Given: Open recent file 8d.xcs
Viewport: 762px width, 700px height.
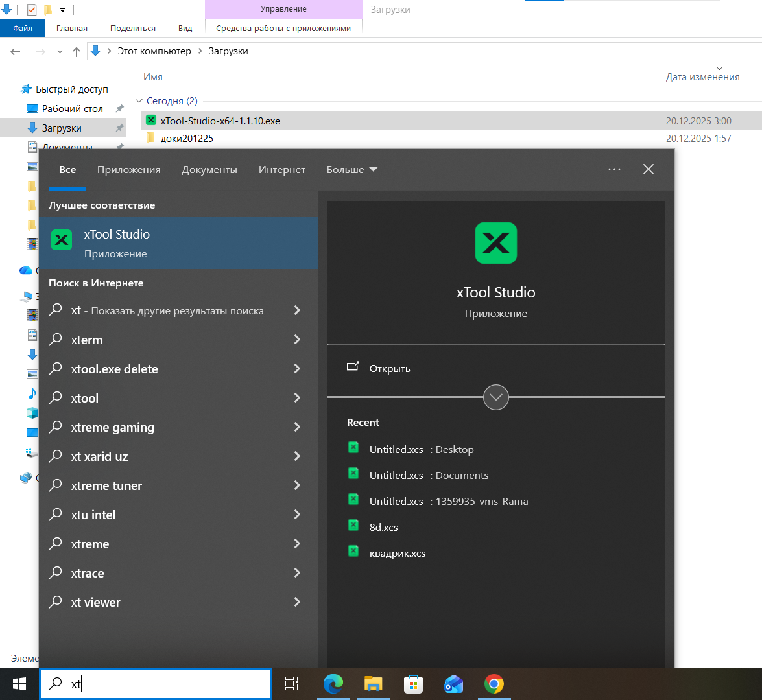Looking at the screenshot, I should (383, 527).
